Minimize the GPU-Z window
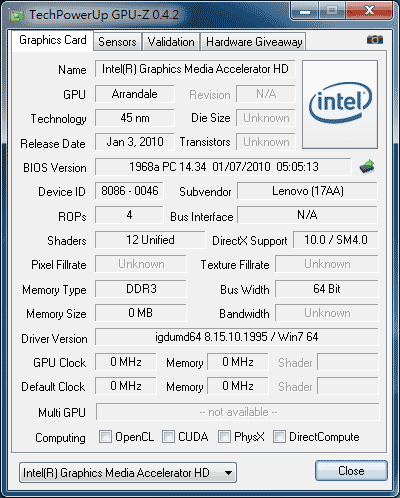Image resolution: width=400 pixels, height=498 pixels. click(305, 11)
